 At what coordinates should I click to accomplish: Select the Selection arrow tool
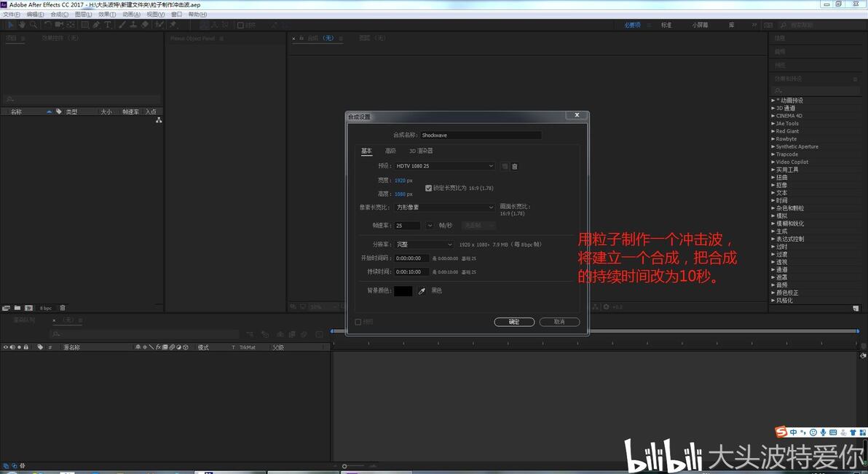pyautogui.click(x=10, y=25)
